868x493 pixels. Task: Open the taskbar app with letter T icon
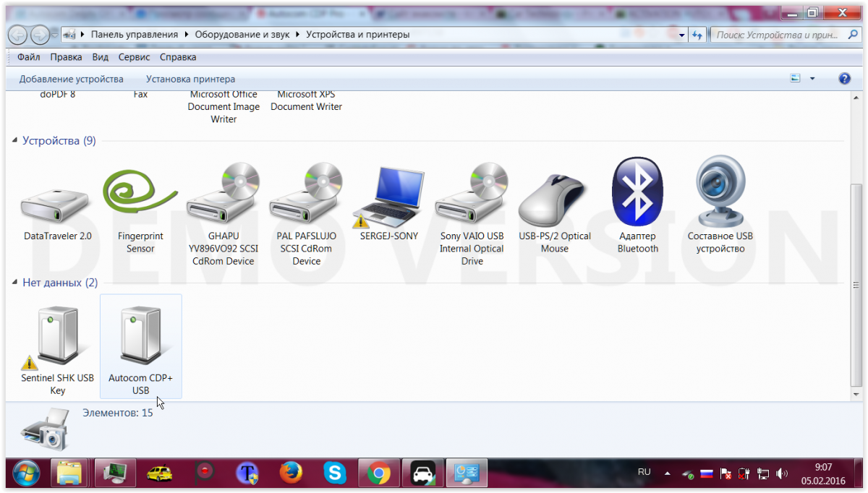pyautogui.click(x=247, y=474)
